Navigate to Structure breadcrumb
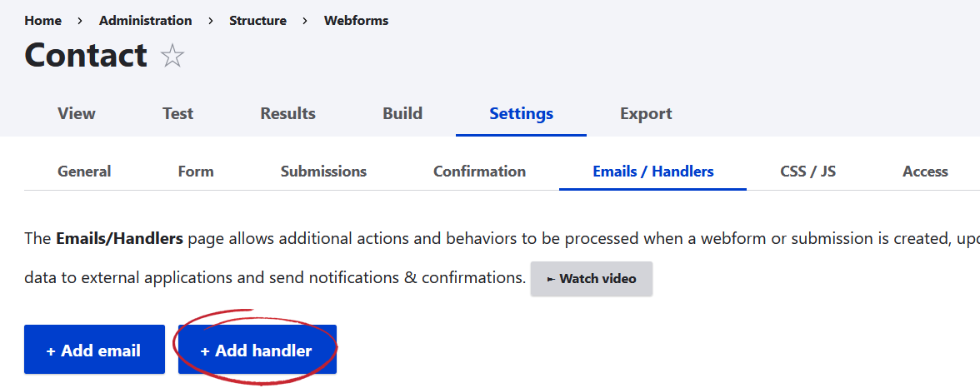Viewport: 980px width, 388px height. point(257,20)
